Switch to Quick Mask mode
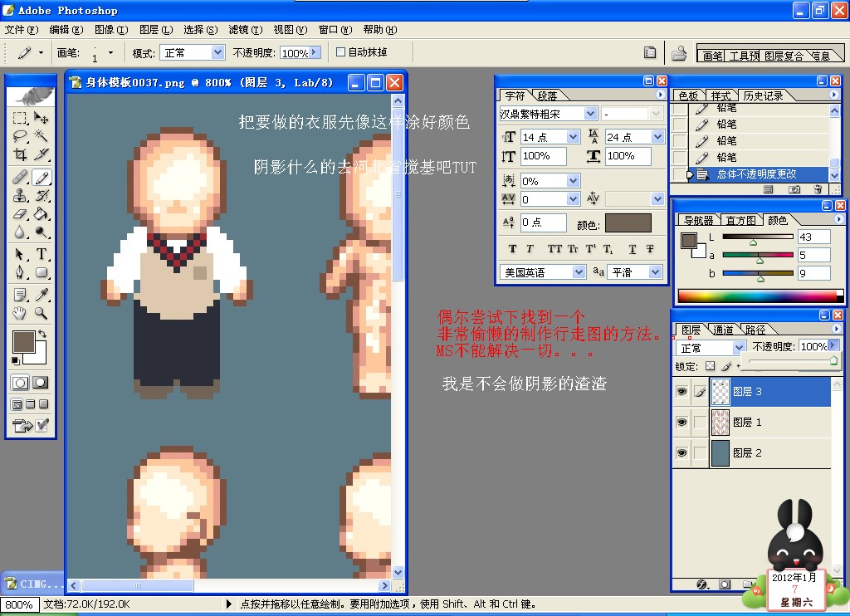 pos(40,383)
